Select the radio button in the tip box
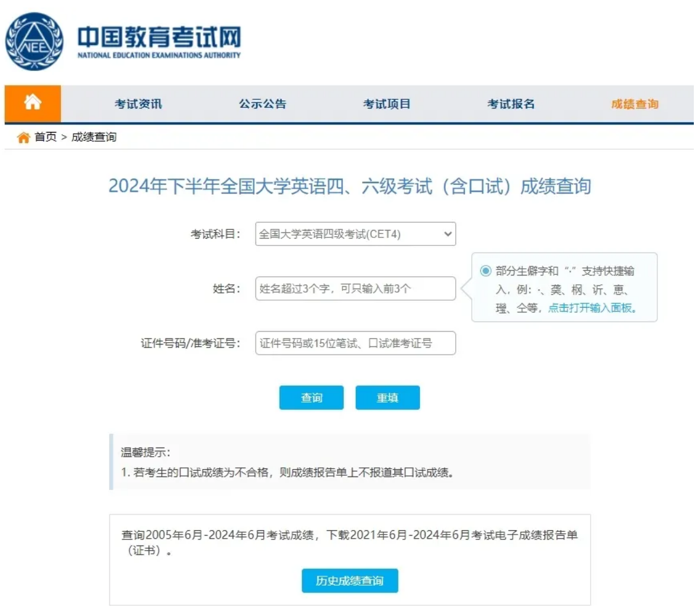The image size is (700, 606). [x=485, y=271]
